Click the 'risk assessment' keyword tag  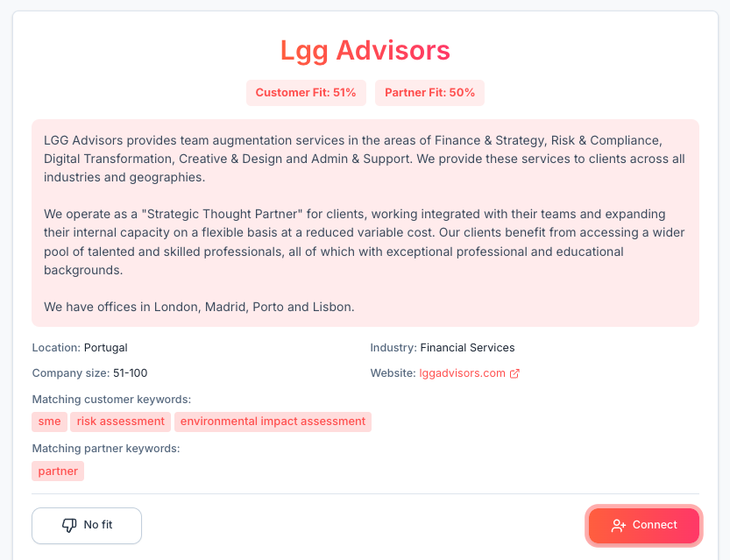(121, 422)
